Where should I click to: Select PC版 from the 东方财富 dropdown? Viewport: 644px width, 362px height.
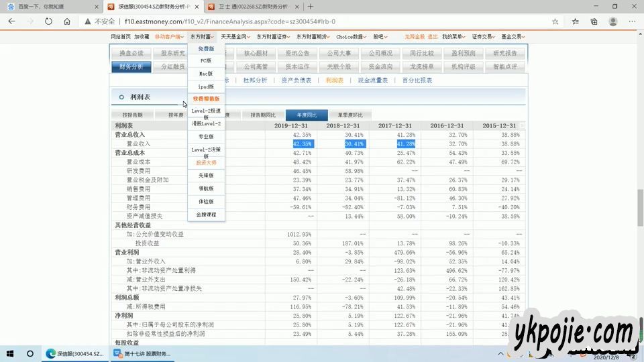206,60
